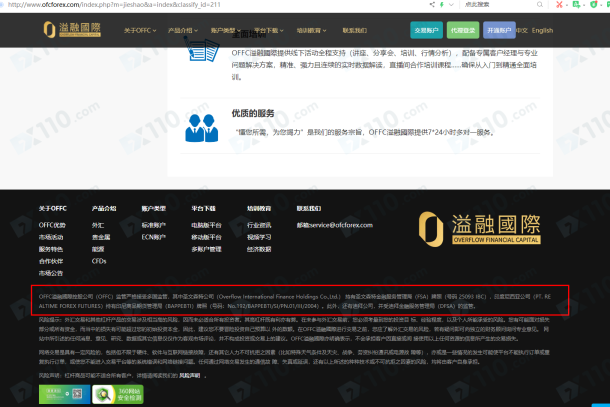Open CFDs footer link
610x407 pixels.
pyautogui.click(x=99, y=261)
